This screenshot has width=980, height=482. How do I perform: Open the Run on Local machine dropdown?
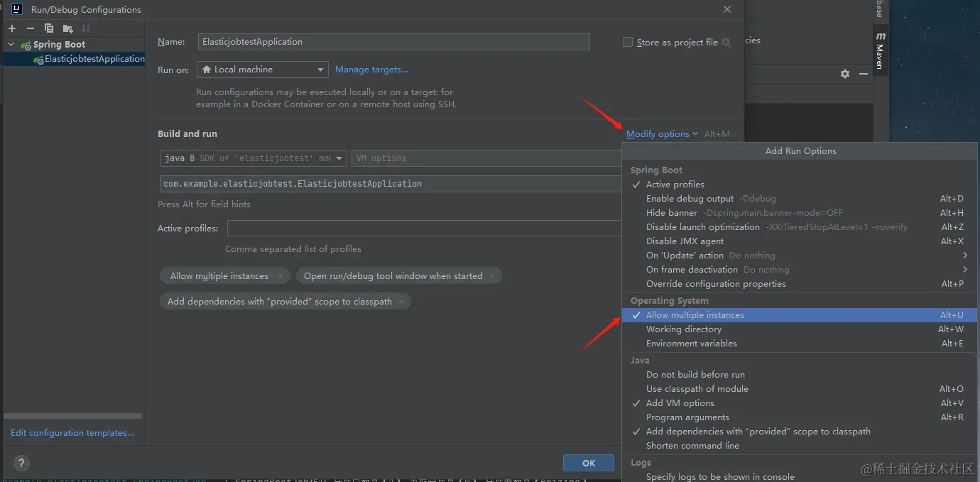(x=262, y=70)
